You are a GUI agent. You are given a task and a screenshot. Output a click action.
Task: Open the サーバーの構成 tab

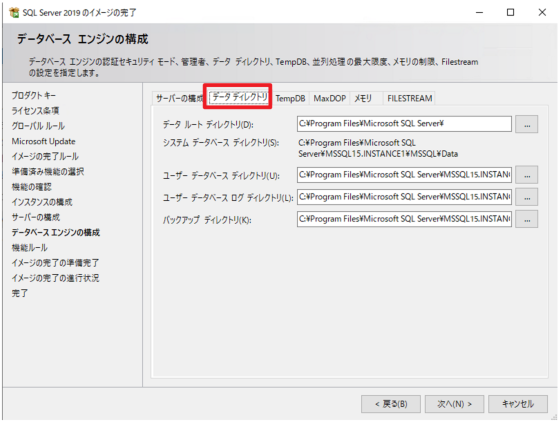[x=179, y=98]
